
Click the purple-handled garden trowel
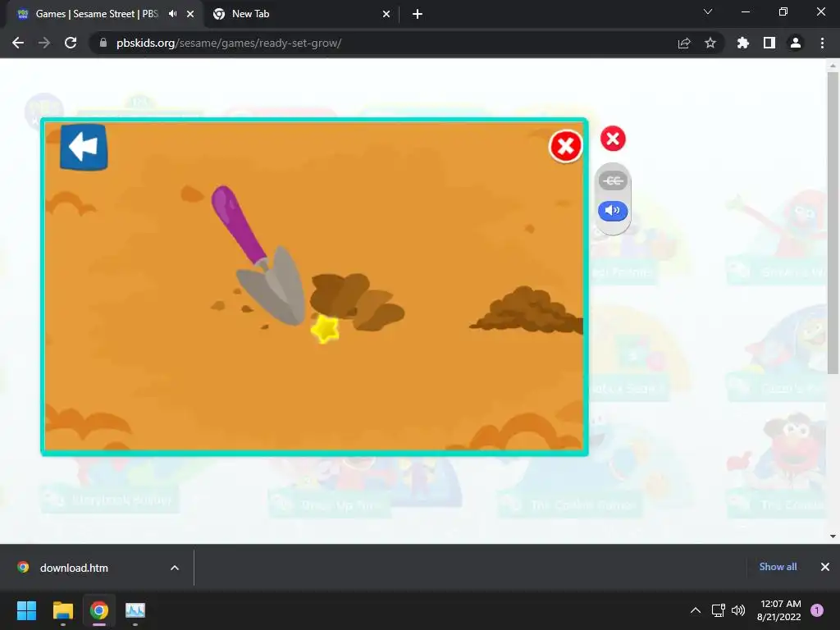pos(258,255)
